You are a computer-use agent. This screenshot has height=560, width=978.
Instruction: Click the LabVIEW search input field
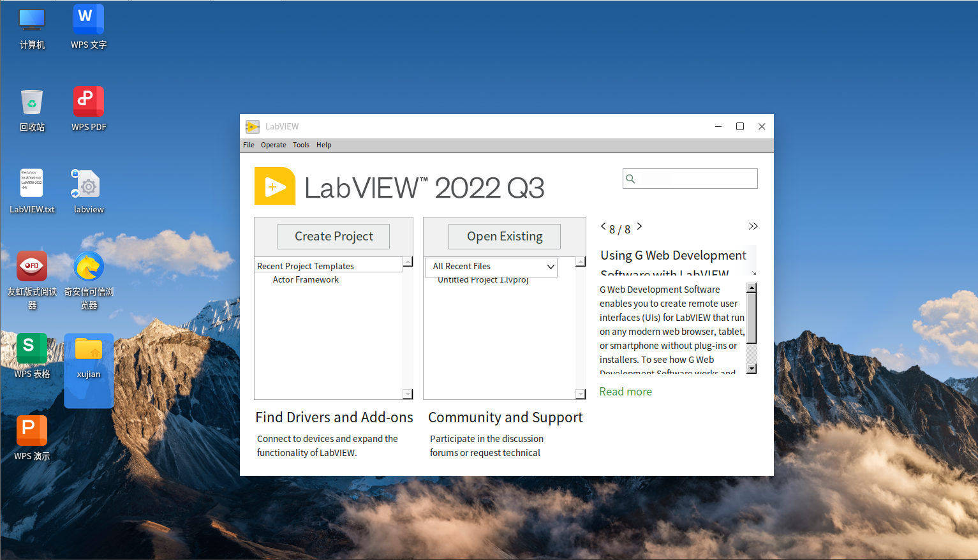pyautogui.click(x=690, y=179)
